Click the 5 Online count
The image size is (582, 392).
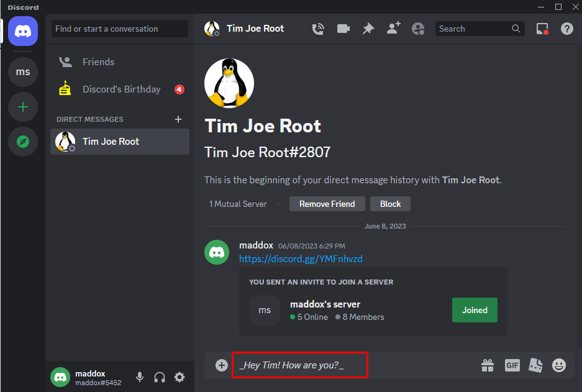[x=309, y=317]
